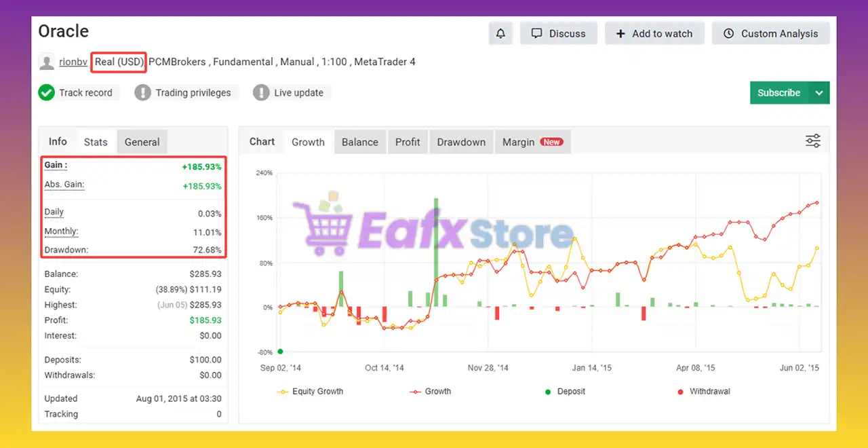The height and width of the screenshot is (448, 868).
Task: Select the Margin tab marked New
Action: tap(519, 142)
